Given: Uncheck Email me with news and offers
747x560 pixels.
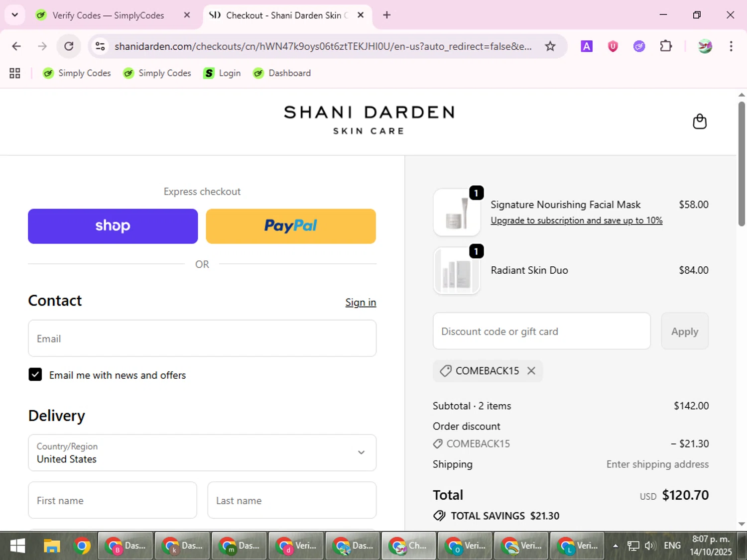Looking at the screenshot, I should tap(35, 374).
